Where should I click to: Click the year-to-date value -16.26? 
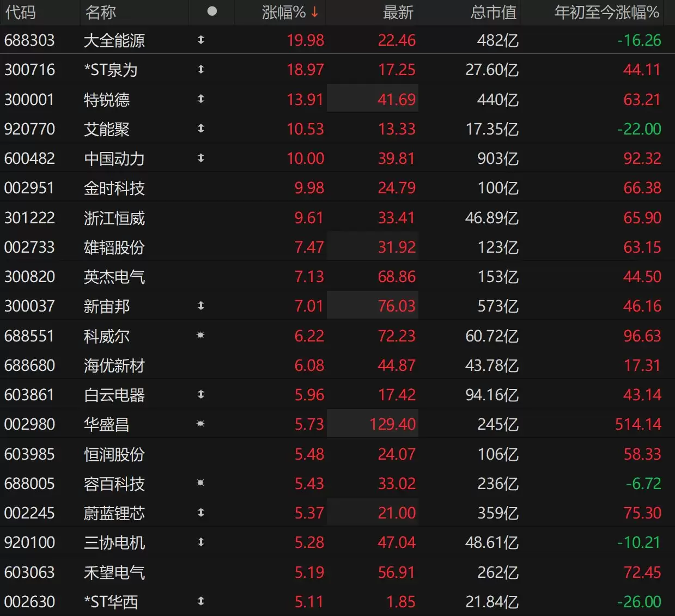[639, 40]
